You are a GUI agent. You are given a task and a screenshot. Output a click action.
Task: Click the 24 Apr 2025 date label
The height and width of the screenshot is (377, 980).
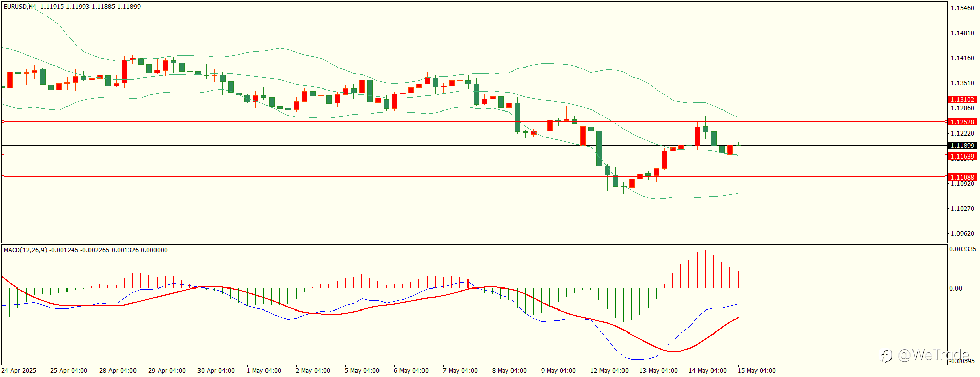(19, 371)
